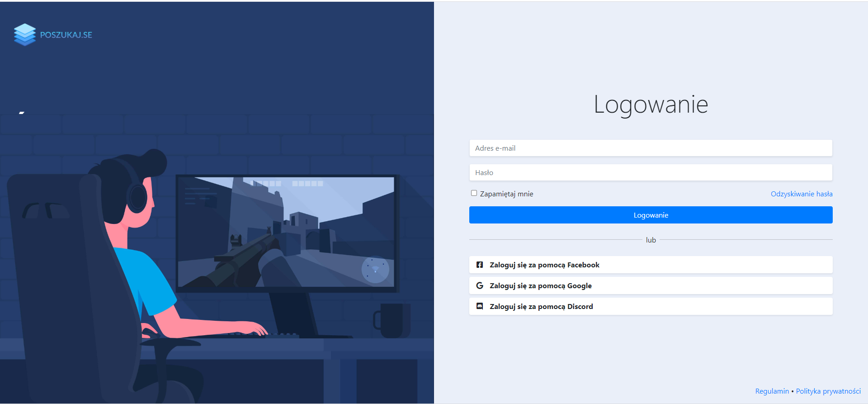Click the Facebook icon in the login options
868x404 pixels.
(480, 265)
